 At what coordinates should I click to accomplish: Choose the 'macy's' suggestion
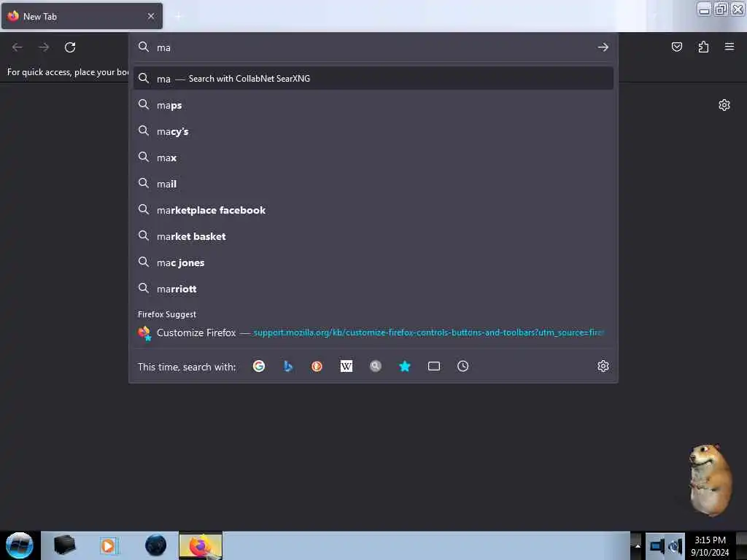pyautogui.click(x=373, y=131)
